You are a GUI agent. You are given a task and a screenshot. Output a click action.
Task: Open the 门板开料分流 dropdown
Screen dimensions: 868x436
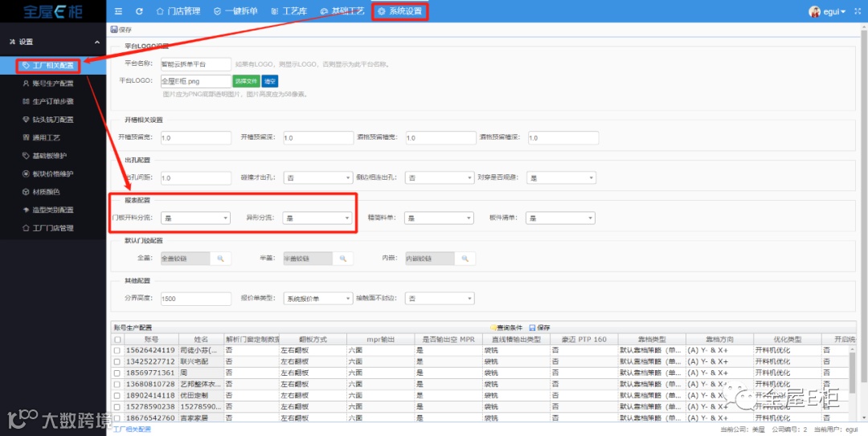[195, 218]
